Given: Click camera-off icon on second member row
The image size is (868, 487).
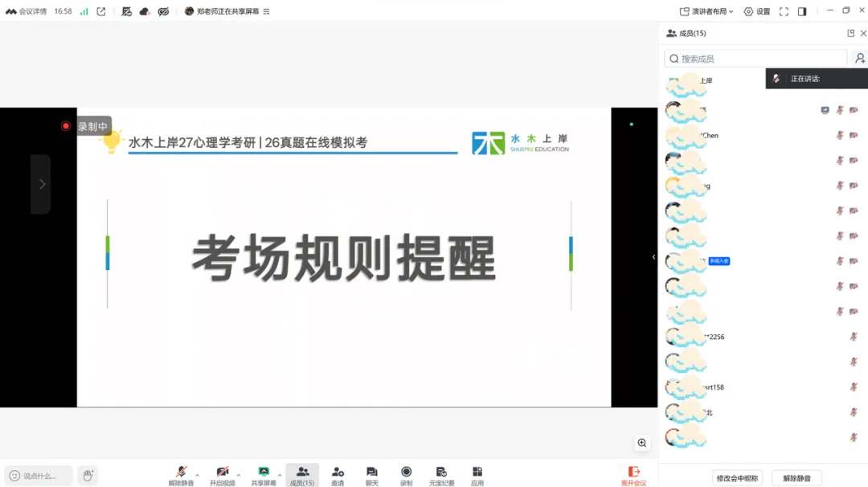Looking at the screenshot, I should (854, 110).
